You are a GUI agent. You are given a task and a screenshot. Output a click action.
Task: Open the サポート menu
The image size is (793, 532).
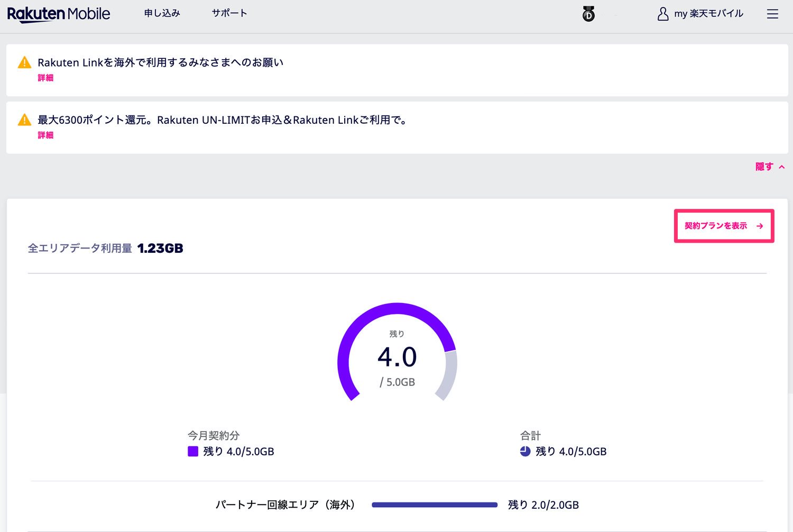229,13
